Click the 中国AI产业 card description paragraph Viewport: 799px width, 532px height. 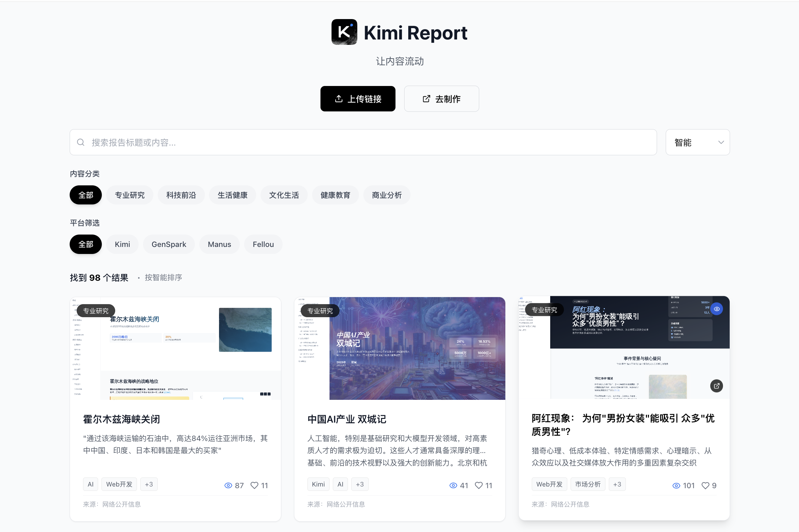click(x=397, y=451)
